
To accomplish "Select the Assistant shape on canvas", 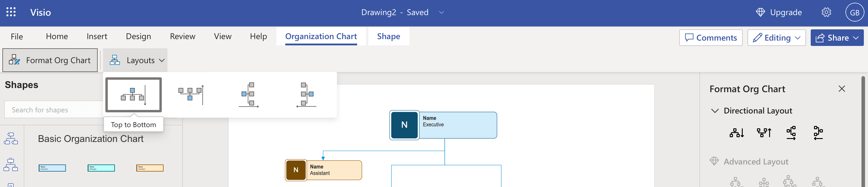I will pos(324,170).
